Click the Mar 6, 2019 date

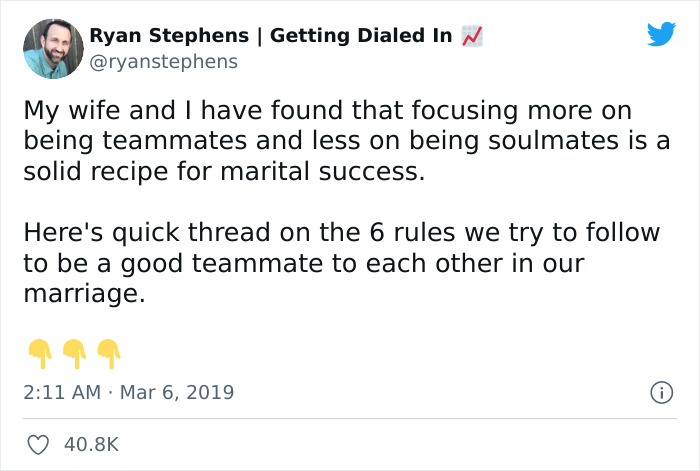[179, 392]
